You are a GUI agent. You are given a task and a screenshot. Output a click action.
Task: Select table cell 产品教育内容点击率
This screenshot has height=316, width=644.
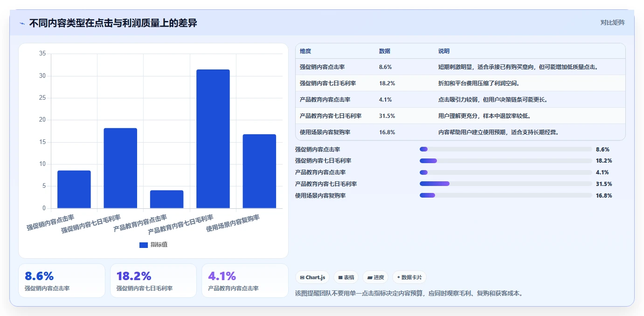[x=325, y=100]
